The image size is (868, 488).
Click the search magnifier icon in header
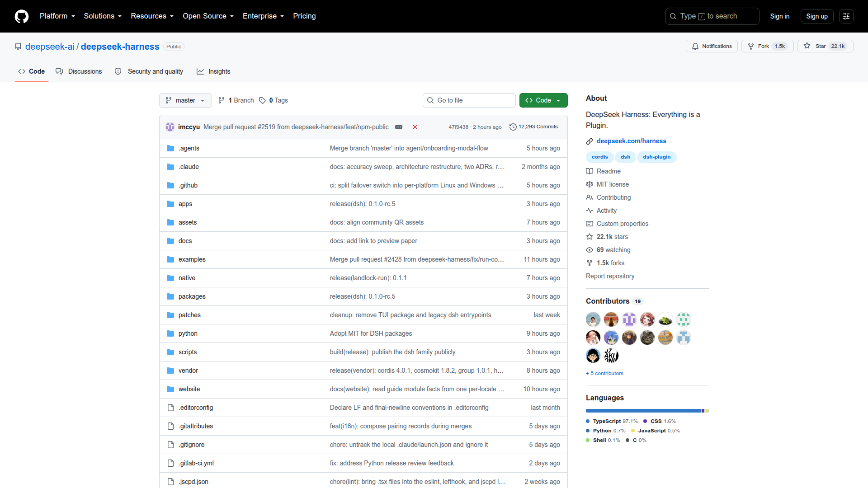pyautogui.click(x=673, y=16)
